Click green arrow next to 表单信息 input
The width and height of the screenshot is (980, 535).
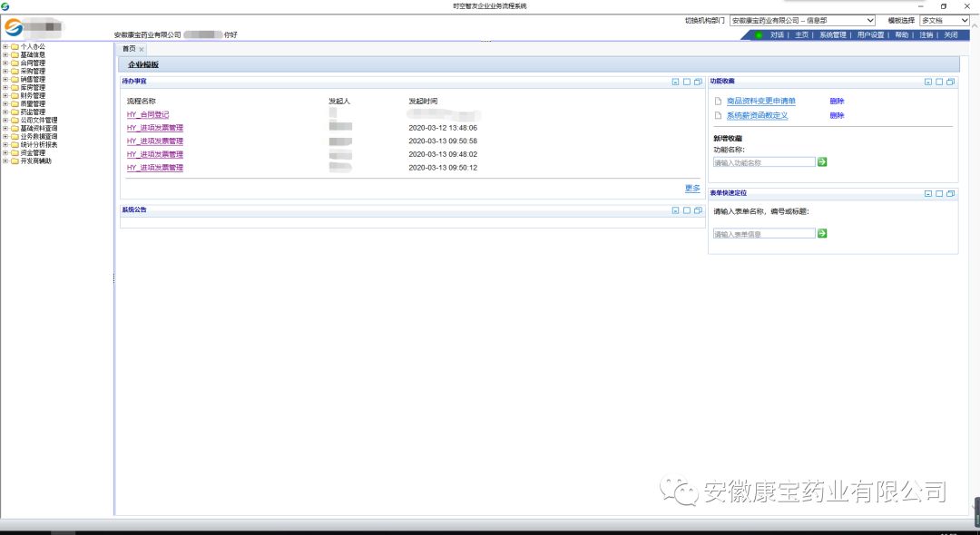pos(822,234)
